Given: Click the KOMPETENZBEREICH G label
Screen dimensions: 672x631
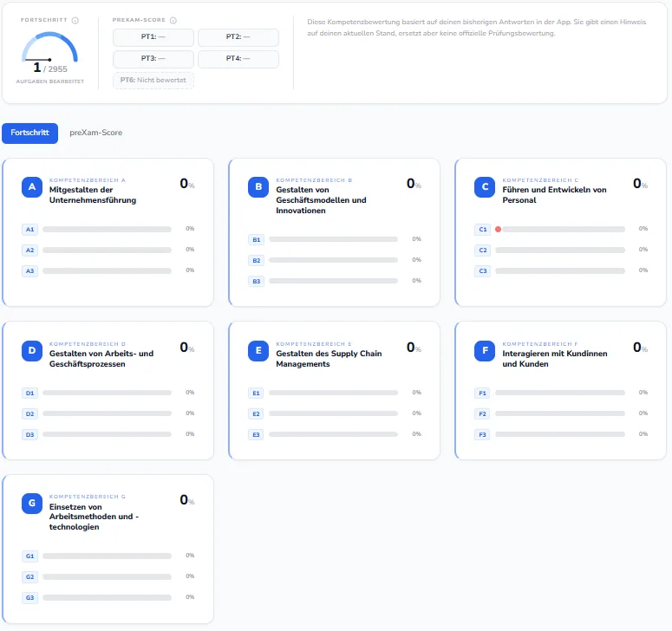Looking at the screenshot, I should [88, 497].
